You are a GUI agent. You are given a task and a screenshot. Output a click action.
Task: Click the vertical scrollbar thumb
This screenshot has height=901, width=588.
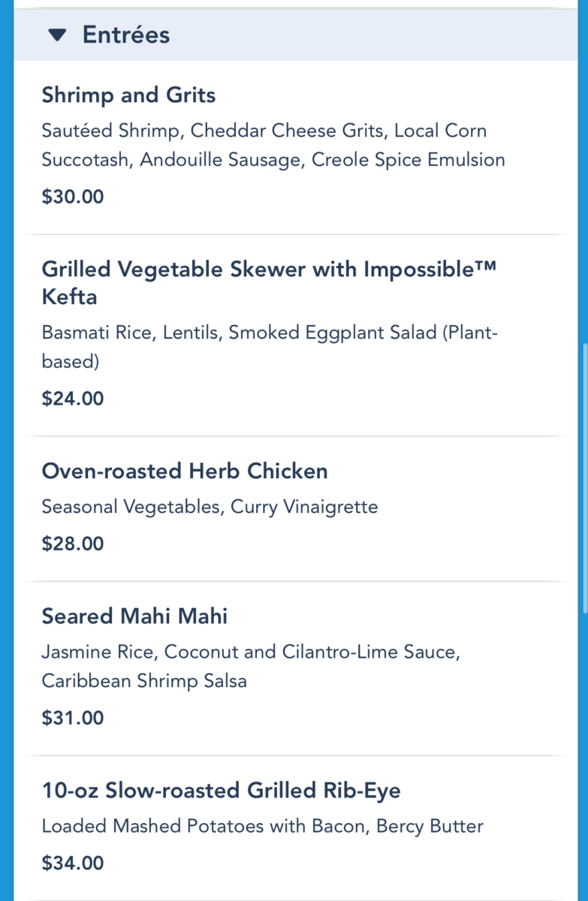[x=584, y=477]
